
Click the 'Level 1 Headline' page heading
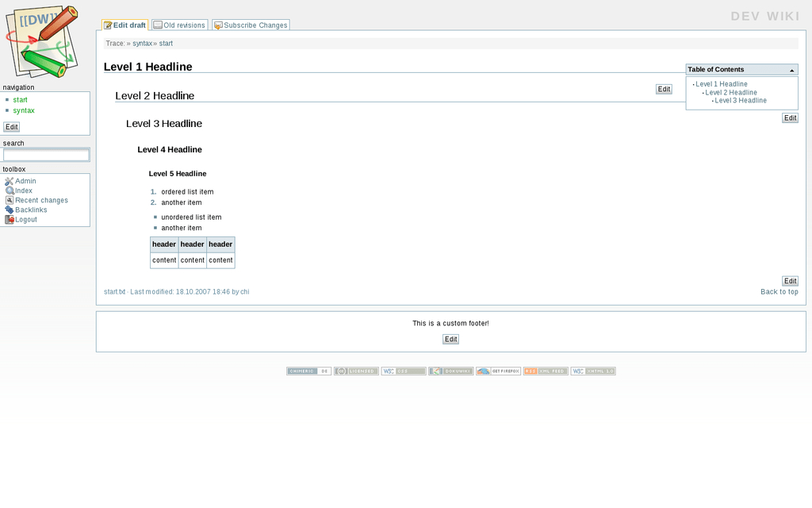(x=147, y=67)
